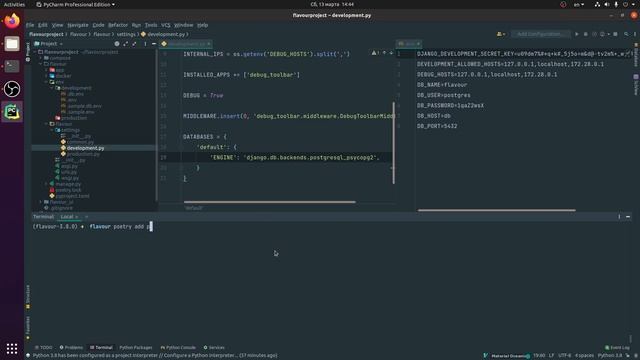This screenshot has height=360, width=640.
Task: Click settings breadcrumb in navigation bar
Action: point(126,34)
